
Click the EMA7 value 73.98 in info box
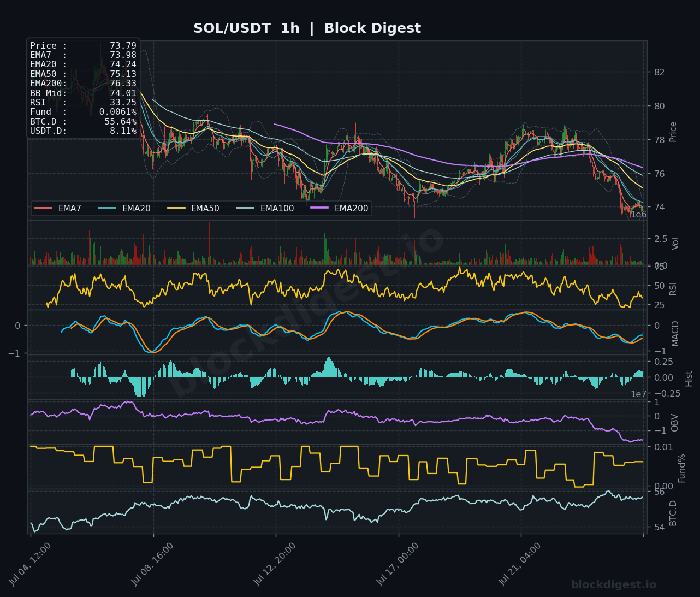123,55
